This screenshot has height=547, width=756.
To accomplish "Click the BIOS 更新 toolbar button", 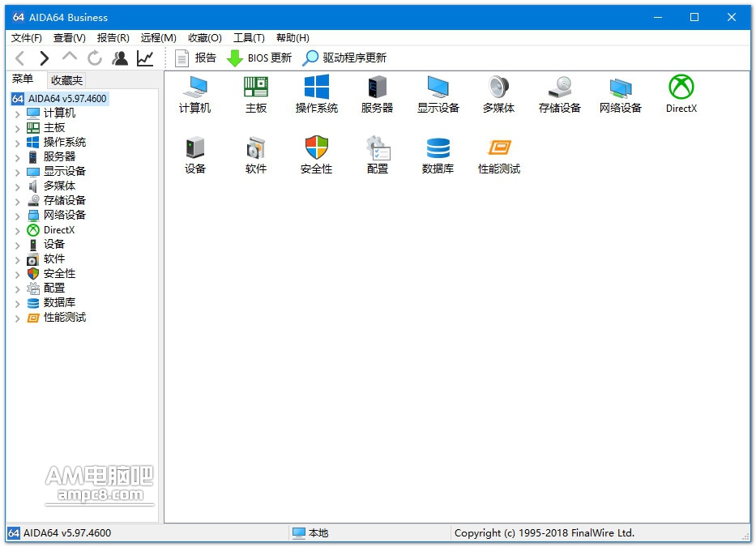I will coord(259,58).
